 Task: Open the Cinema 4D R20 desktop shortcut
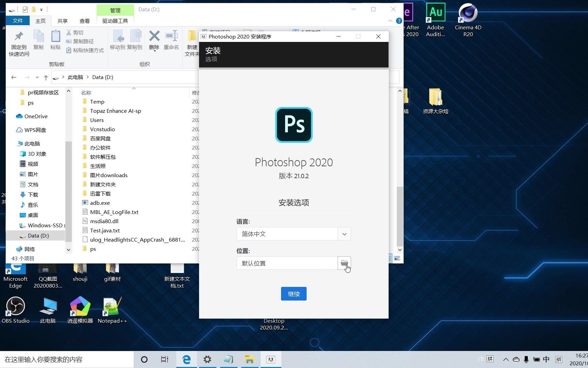[x=468, y=12]
